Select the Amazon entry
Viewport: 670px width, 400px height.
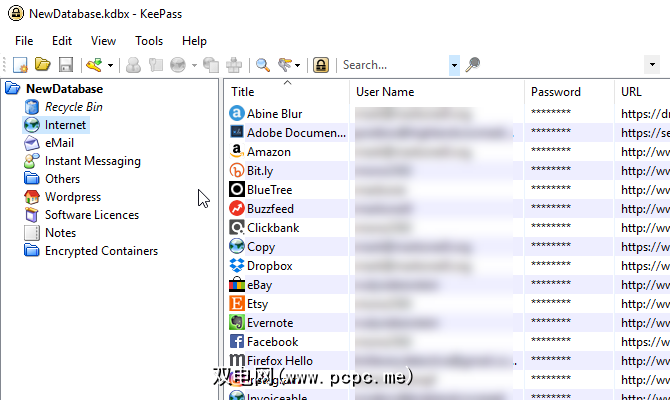pyautogui.click(x=269, y=152)
